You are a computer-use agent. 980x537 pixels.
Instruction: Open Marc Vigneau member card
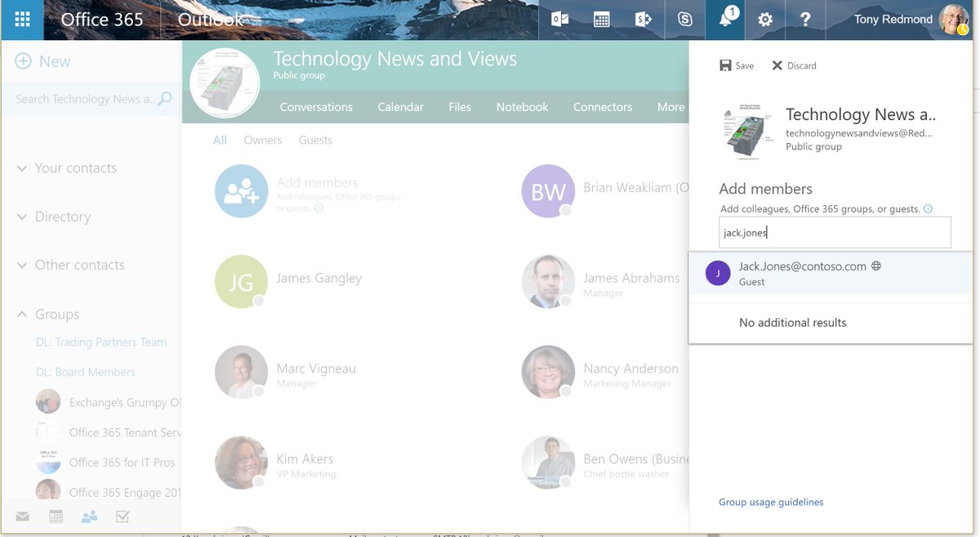point(287,373)
